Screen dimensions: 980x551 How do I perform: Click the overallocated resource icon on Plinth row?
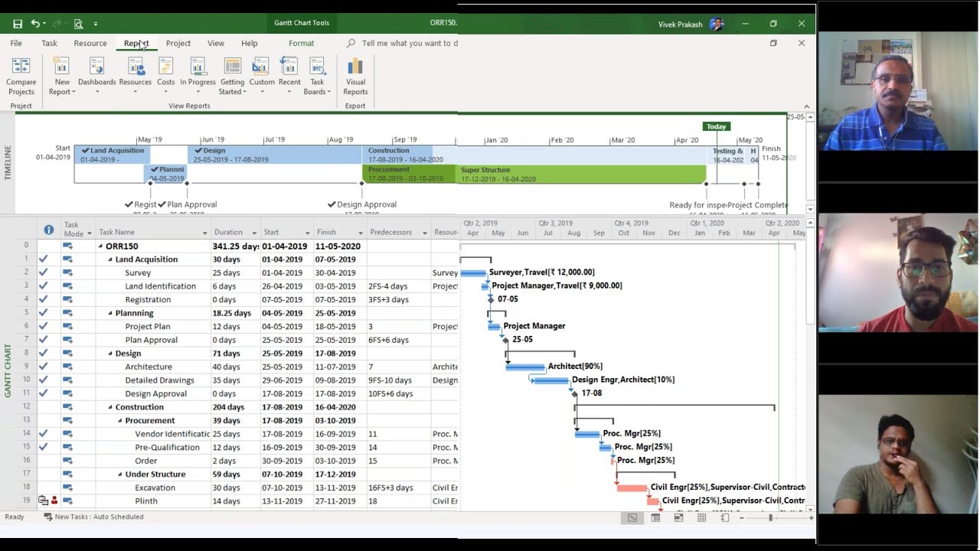[x=54, y=500]
